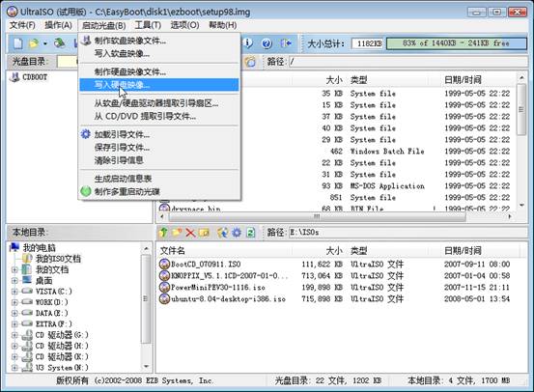Select 我的ISO文档 in local tree
534x392 pixels.
click(58, 259)
